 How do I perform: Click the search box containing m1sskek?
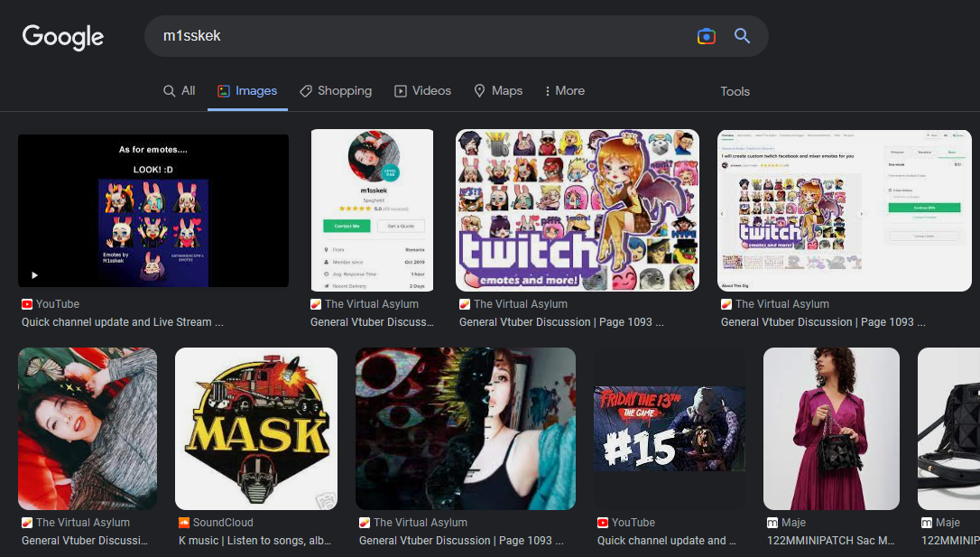(x=457, y=36)
